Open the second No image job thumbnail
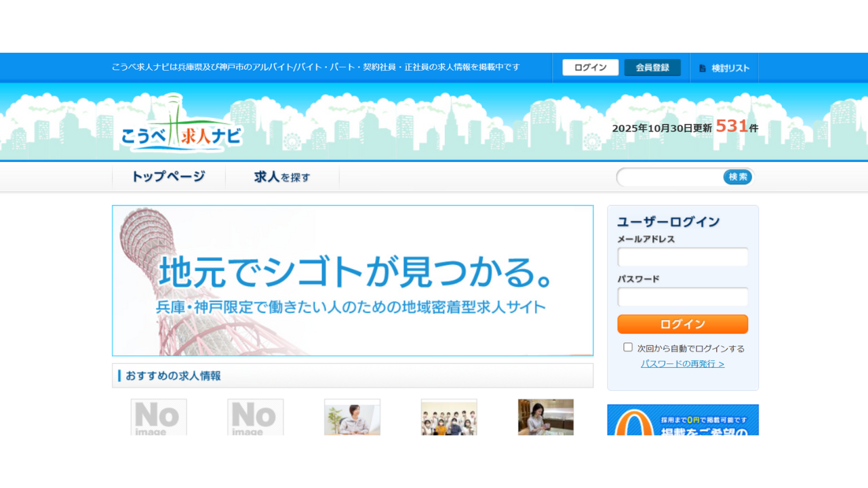 pos(256,417)
